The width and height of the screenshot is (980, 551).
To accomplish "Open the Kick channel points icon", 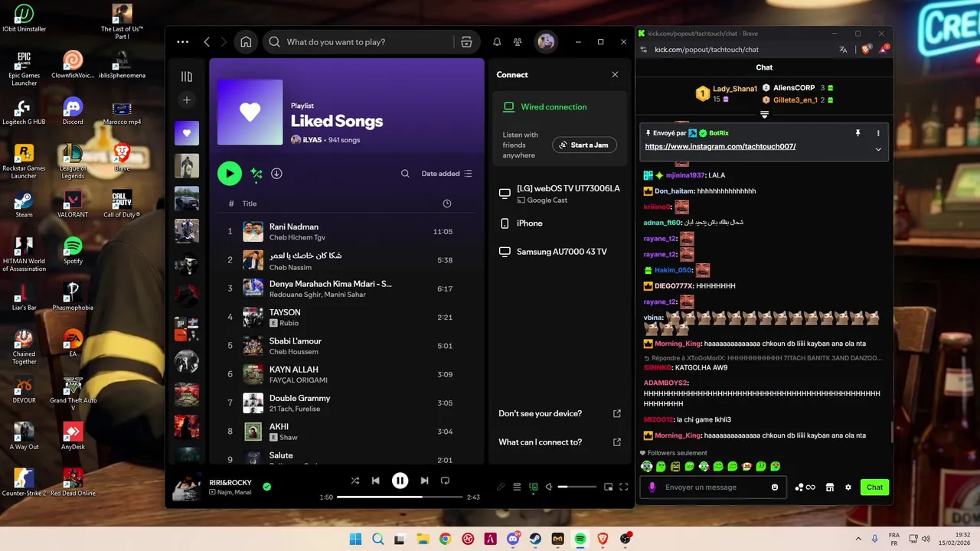I will (805, 487).
